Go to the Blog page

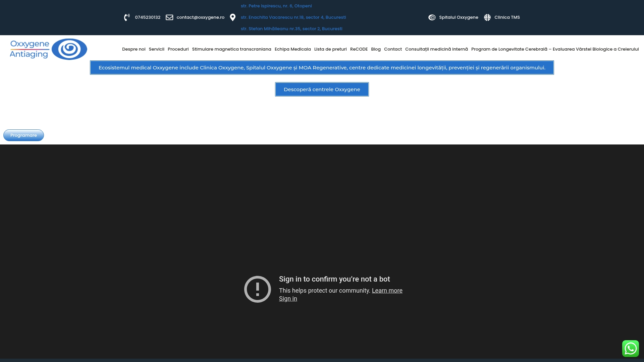(376, 49)
